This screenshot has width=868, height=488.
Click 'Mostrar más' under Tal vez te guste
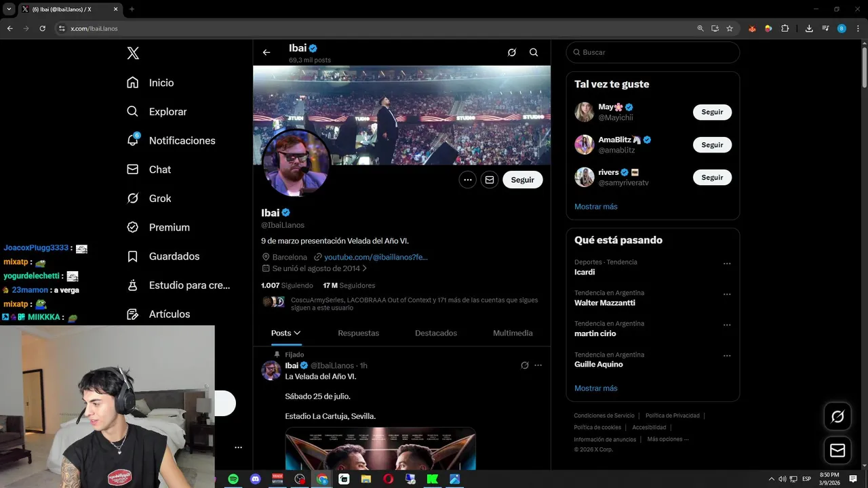tap(596, 207)
